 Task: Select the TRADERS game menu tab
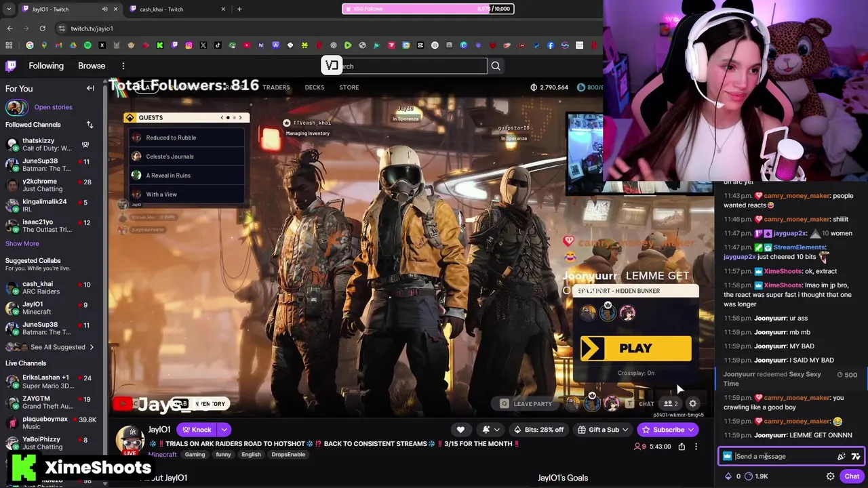pos(276,87)
